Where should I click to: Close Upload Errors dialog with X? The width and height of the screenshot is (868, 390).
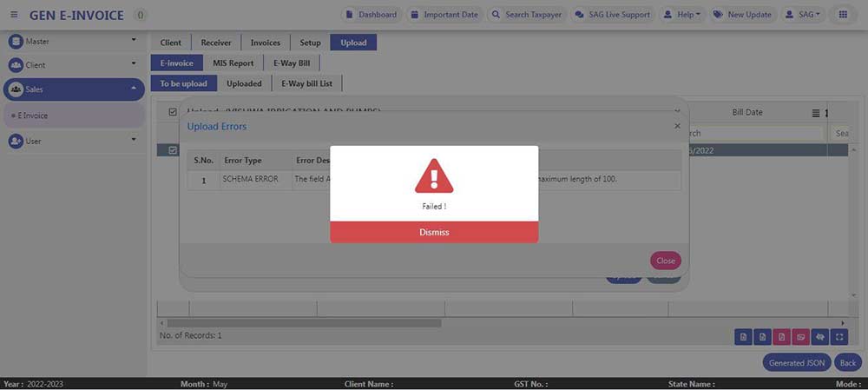(677, 126)
